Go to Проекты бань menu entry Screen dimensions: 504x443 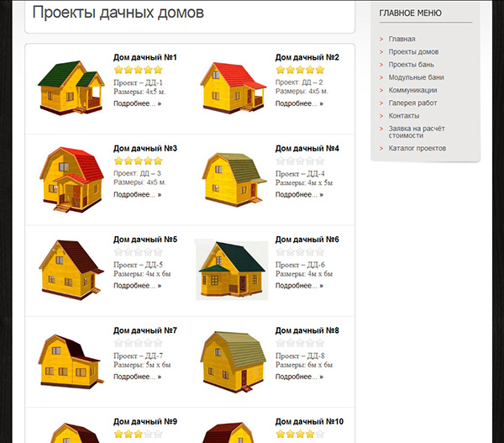(x=411, y=65)
